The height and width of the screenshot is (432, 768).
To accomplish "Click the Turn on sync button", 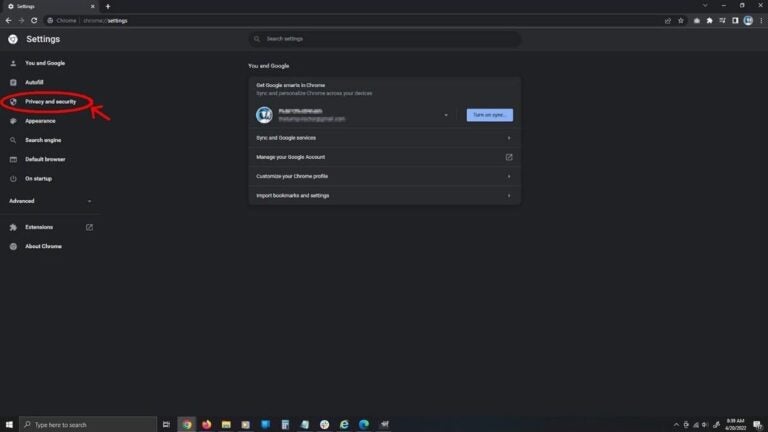I will pos(489,115).
